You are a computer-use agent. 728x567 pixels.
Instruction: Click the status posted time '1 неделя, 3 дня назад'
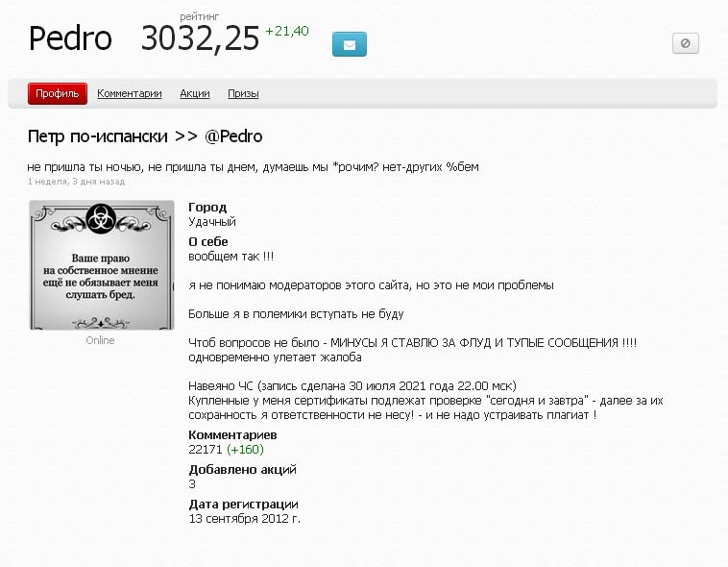(x=76, y=182)
